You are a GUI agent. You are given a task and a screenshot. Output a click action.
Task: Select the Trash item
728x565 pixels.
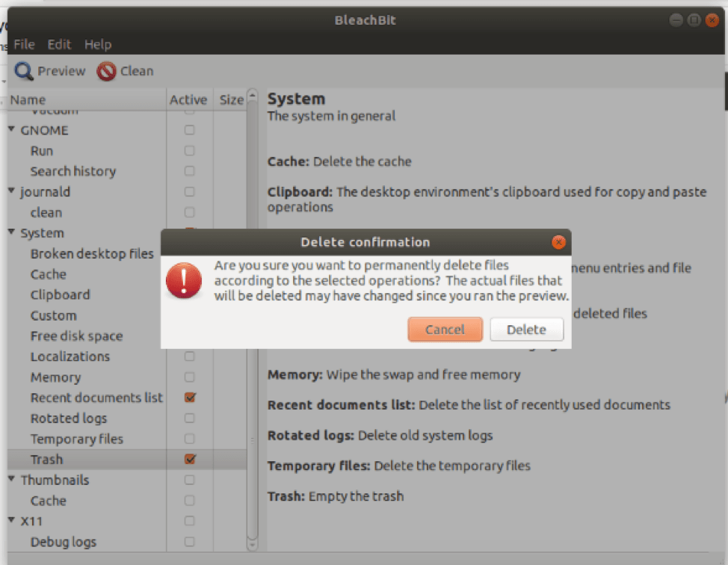(46, 460)
